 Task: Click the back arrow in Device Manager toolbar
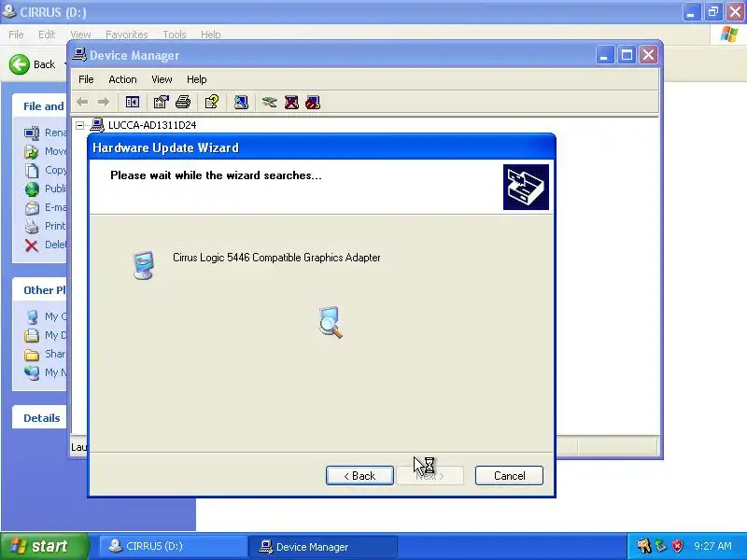(82, 102)
